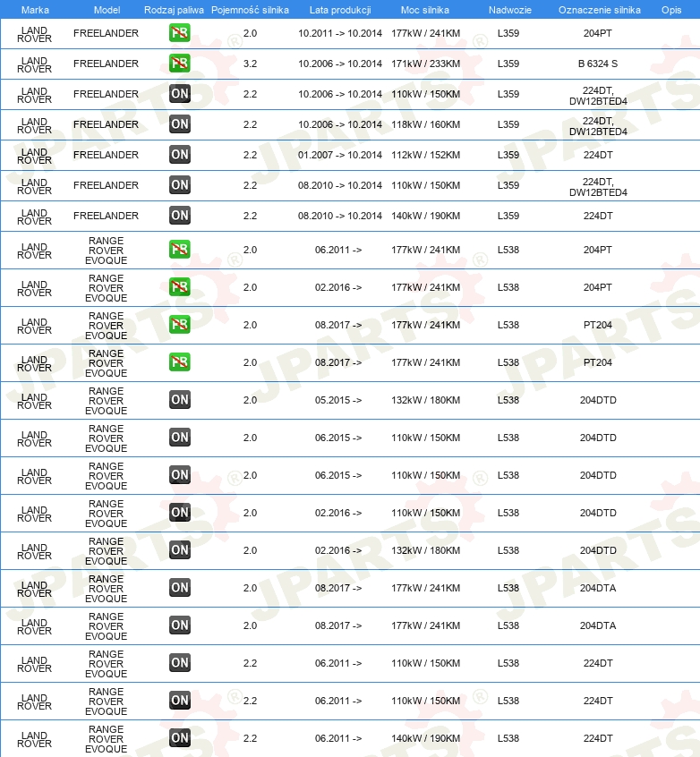
Task: Select FREELANDER in the 3.2 engine row
Action: pos(106,64)
